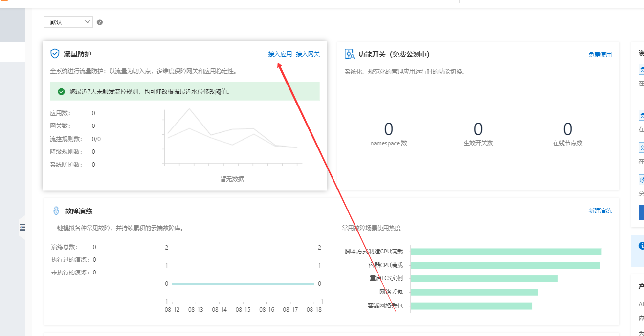
Task: Click the namespace 数 count
Action: point(389,129)
